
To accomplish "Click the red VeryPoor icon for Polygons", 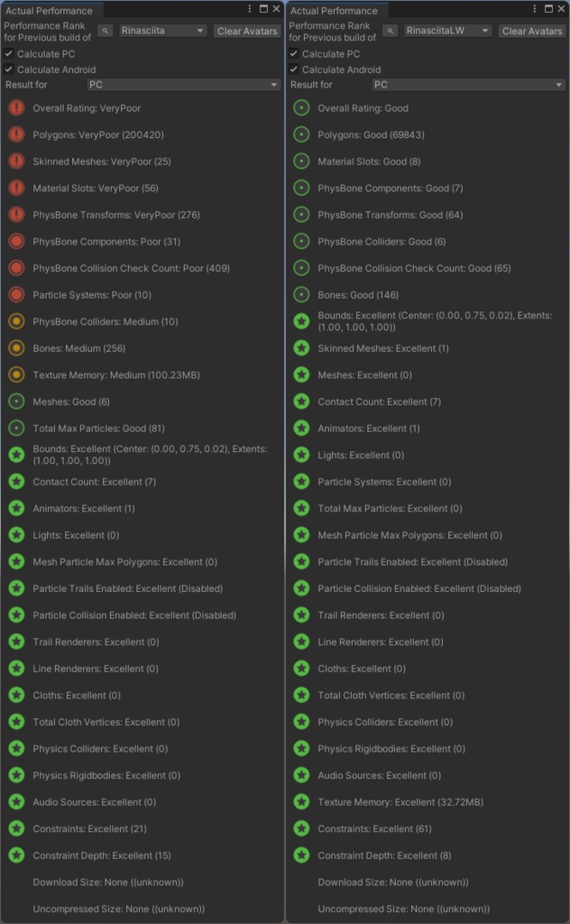I will [16, 134].
